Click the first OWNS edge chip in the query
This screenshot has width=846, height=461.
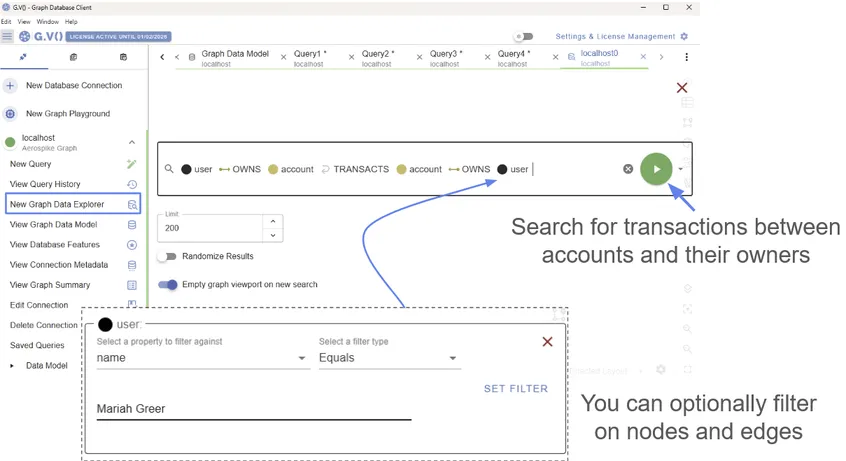tap(240, 169)
